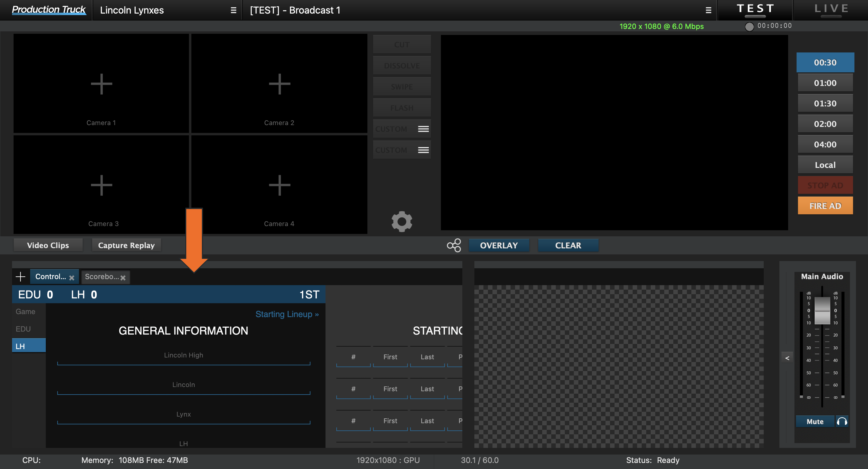Mute the Main Audio
Image resolution: width=868 pixels, height=469 pixels.
(x=815, y=421)
